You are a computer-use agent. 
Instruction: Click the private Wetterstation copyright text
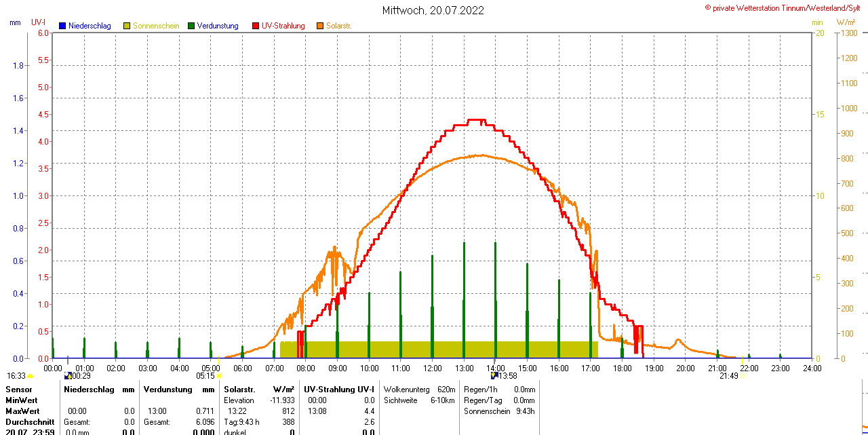coord(785,7)
